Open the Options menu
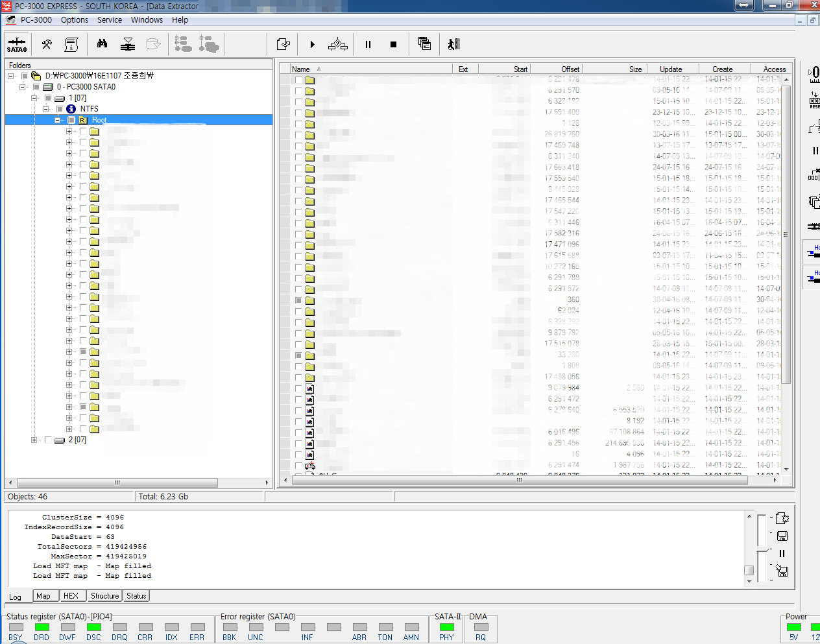The width and height of the screenshot is (820, 644). [x=75, y=20]
